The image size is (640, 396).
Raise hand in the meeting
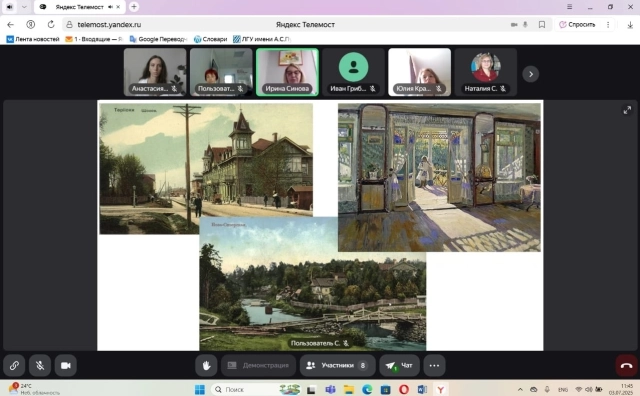point(206,365)
